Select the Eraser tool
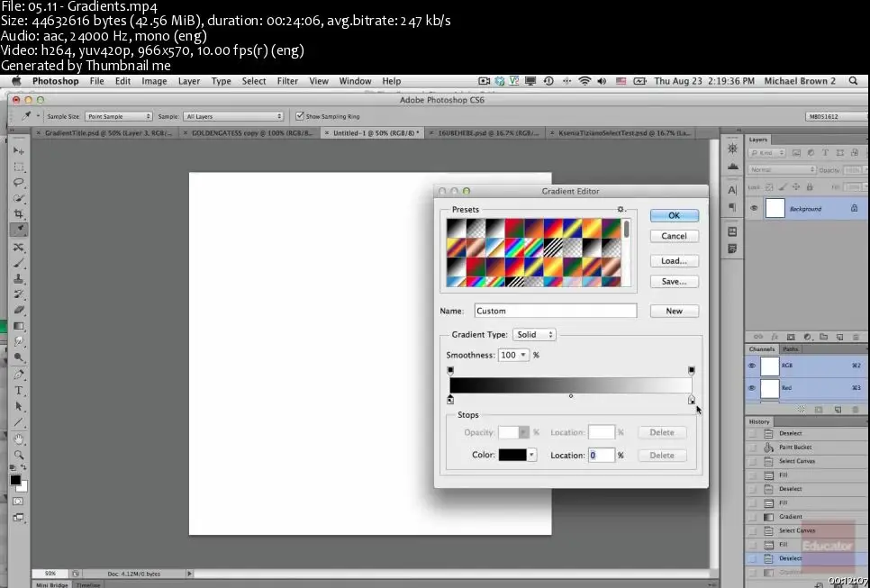 [18, 310]
